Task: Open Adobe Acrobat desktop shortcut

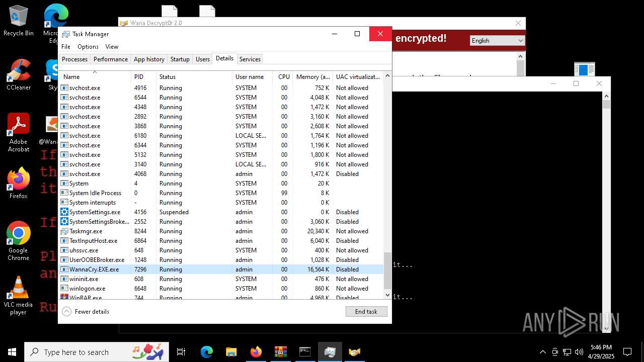Action: 18,133
